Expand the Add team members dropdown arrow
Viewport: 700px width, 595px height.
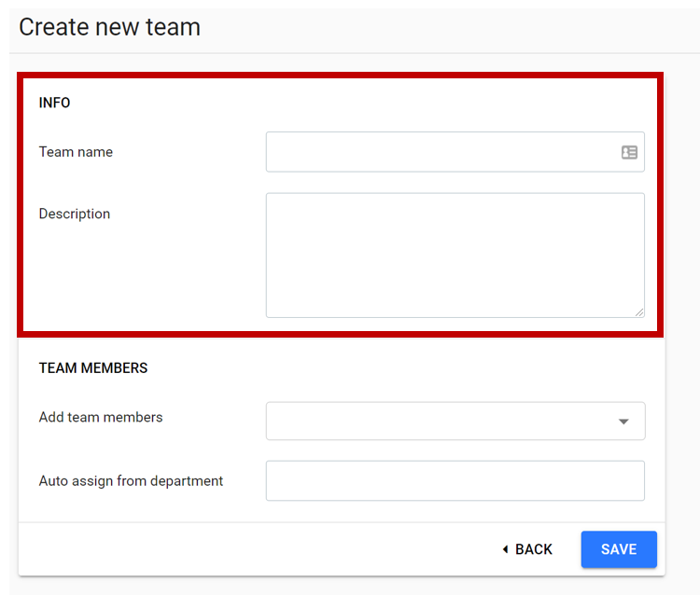pyautogui.click(x=623, y=422)
